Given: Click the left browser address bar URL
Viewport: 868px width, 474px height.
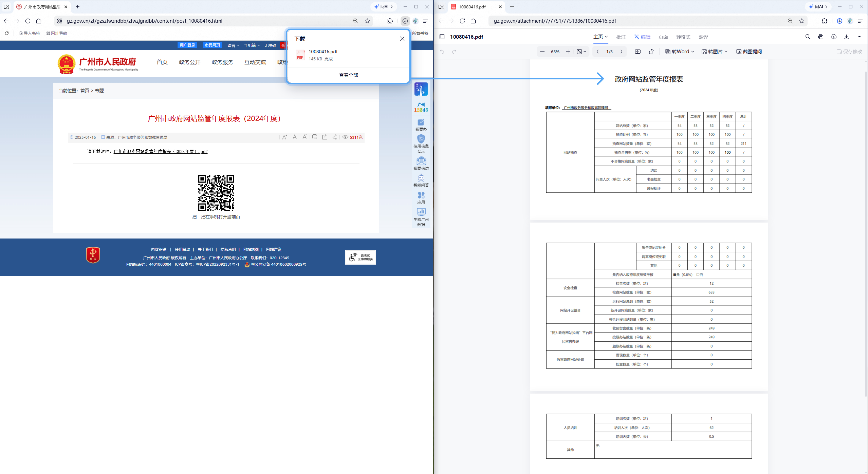Looking at the screenshot, I should [x=144, y=21].
